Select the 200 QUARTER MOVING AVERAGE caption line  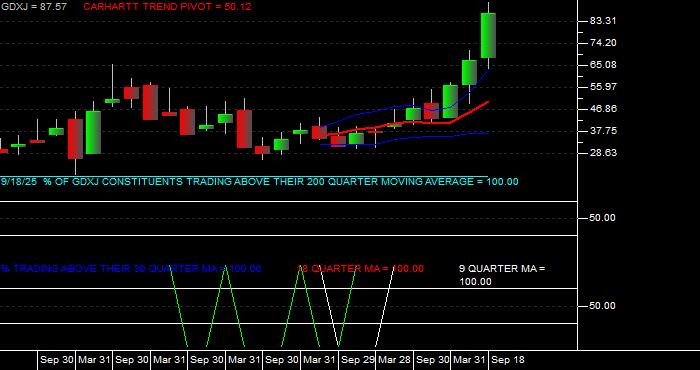259,182
